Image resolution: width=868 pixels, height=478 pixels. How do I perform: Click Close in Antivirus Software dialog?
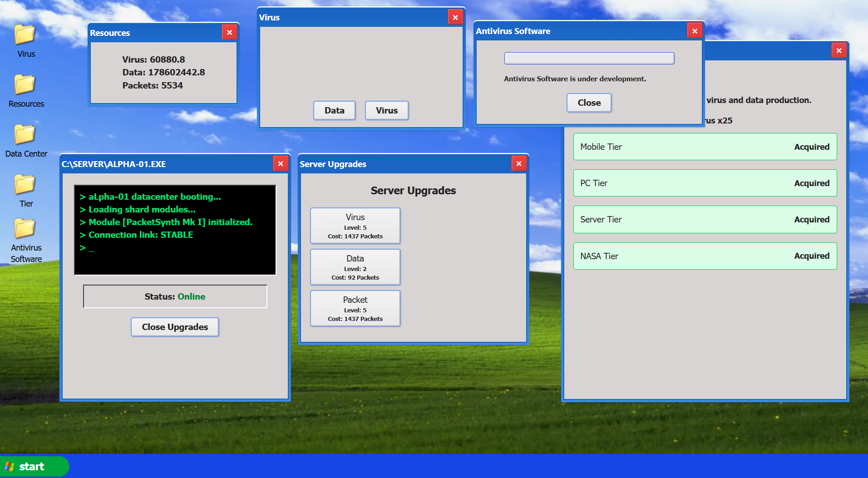point(589,103)
